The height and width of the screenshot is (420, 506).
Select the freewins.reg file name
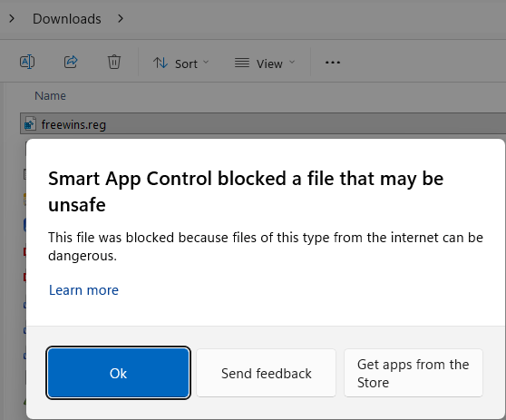pyautogui.click(x=73, y=124)
